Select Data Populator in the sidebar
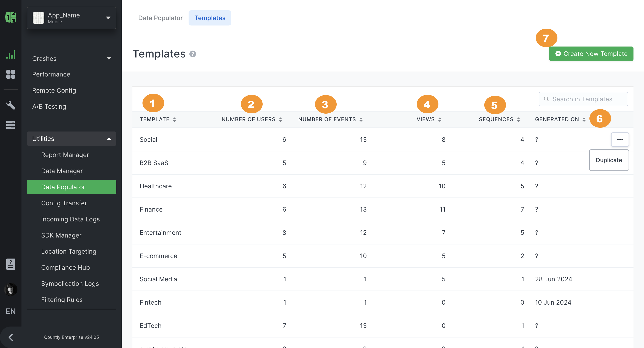644x348 pixels. point(72,187)
